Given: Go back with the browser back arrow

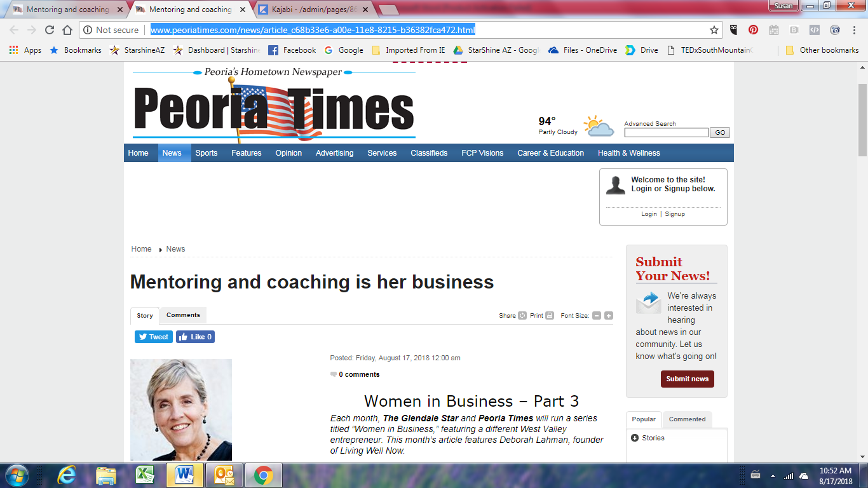Looking at the screenshot, I should coord(14,30).
